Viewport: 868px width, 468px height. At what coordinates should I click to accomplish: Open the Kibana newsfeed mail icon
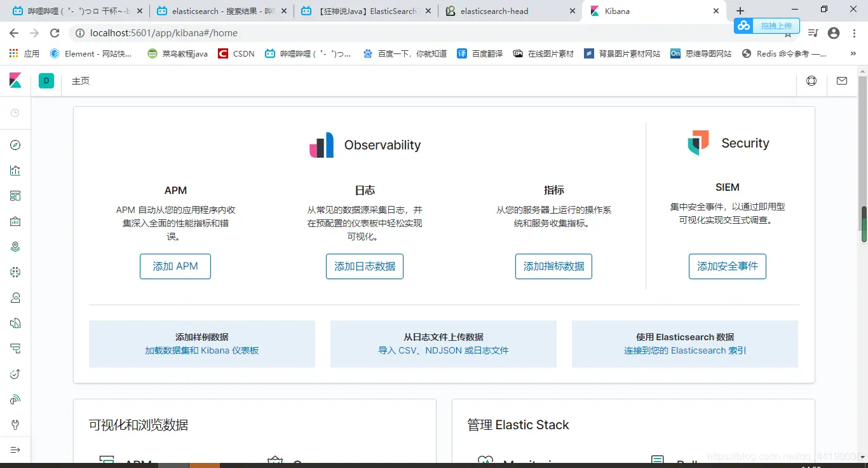pos(842,81)
